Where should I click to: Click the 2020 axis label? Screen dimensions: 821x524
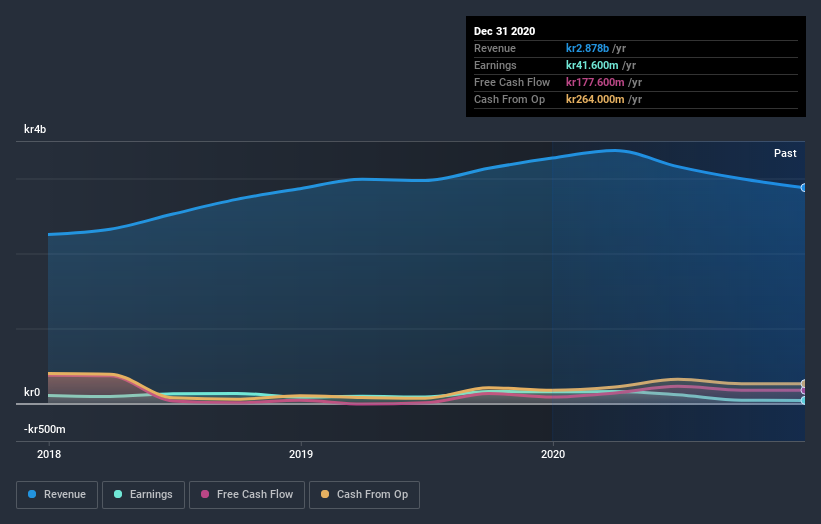pos(553,454)
